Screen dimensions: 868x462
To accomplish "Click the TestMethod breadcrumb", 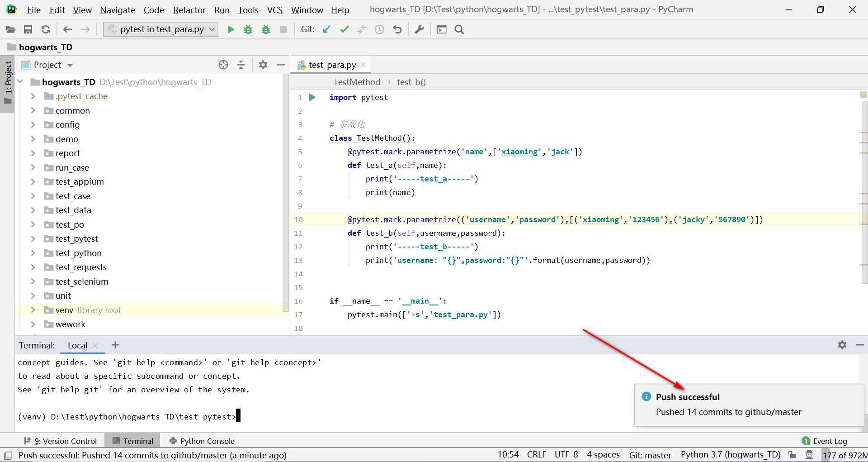I will click(357, 82).
